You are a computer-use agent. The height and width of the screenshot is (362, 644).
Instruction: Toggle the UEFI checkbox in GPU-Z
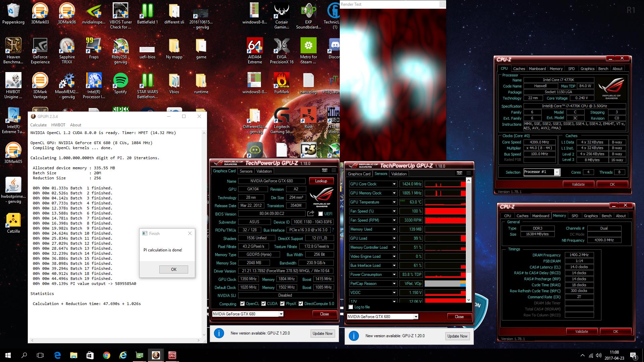click(x=320, y=214)
